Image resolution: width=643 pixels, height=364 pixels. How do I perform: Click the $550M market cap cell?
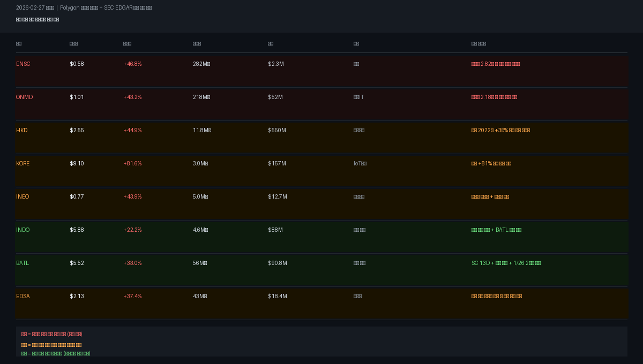coord(277,130)
